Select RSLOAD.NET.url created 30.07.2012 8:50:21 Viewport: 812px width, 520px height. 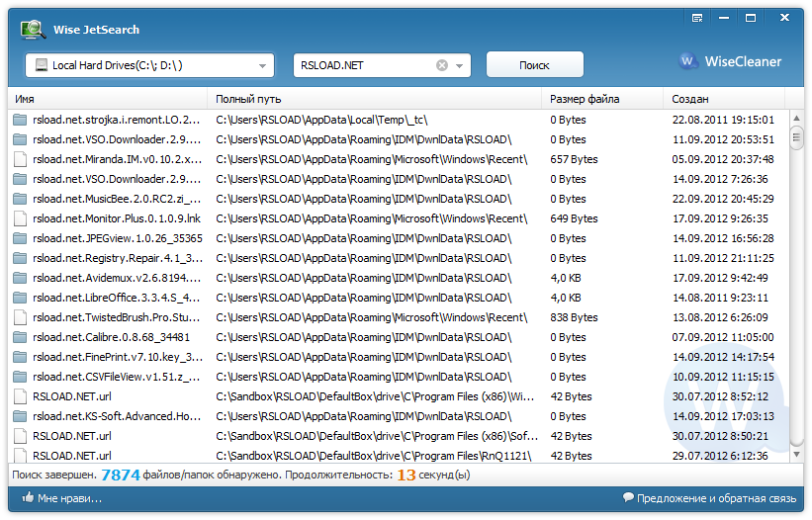click(71, 436)
